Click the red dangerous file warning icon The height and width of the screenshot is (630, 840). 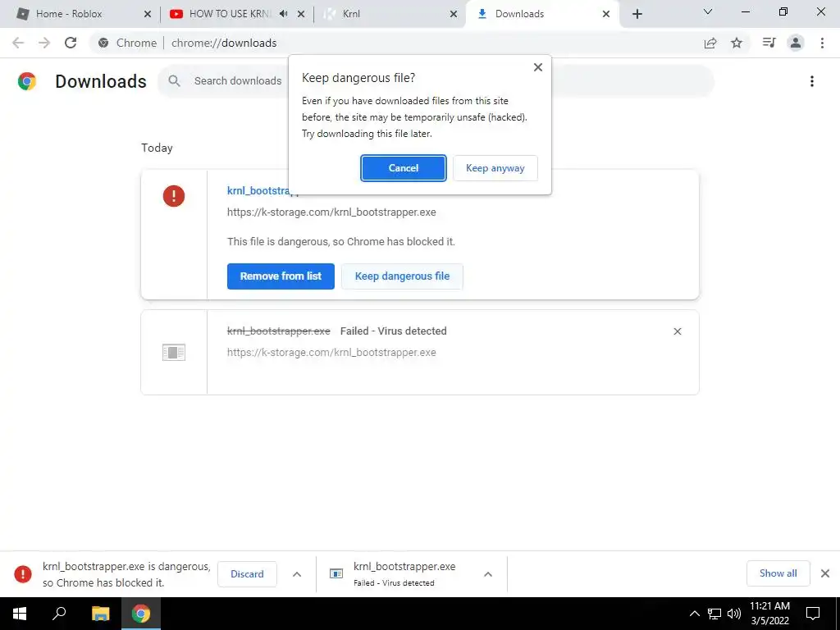174,196
